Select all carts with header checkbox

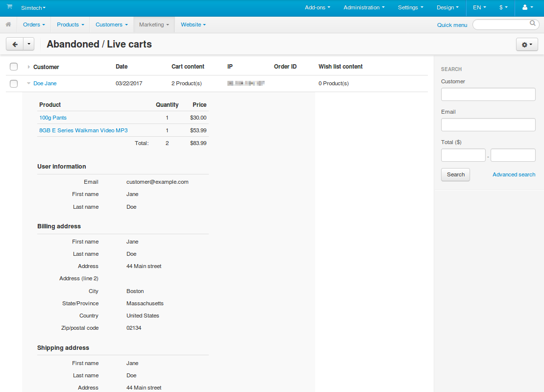click(14, 67)
